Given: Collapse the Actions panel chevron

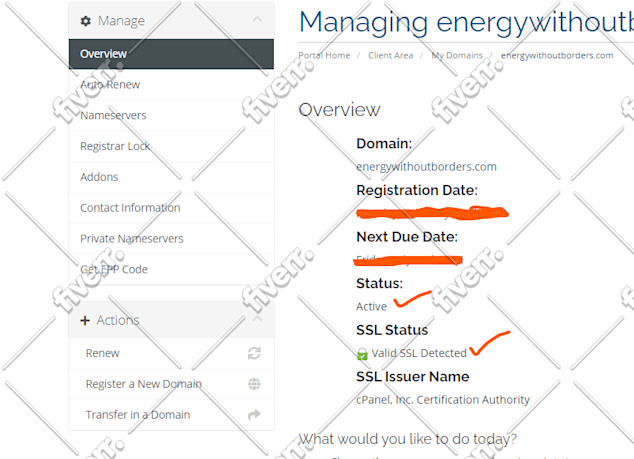Looking at the screenshot, I should pos(257,319).
